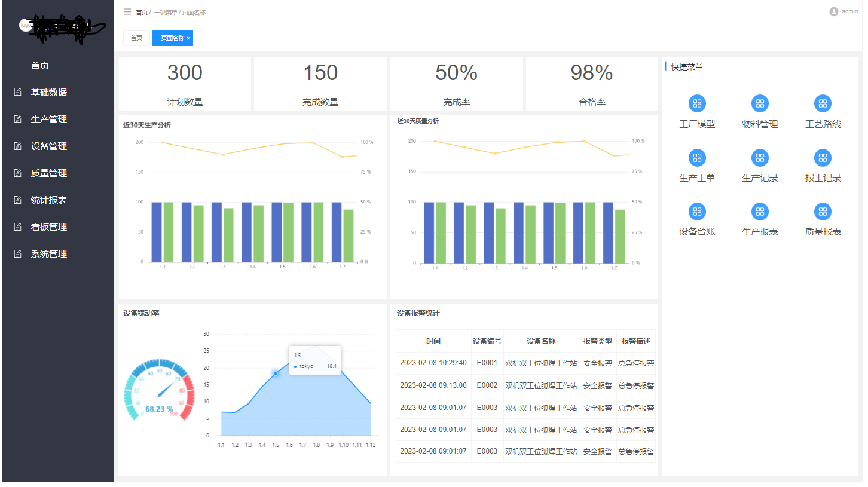Click the 近30天质量分析 chart title
This screenshot has height=487, width=868.
point(418,121)
